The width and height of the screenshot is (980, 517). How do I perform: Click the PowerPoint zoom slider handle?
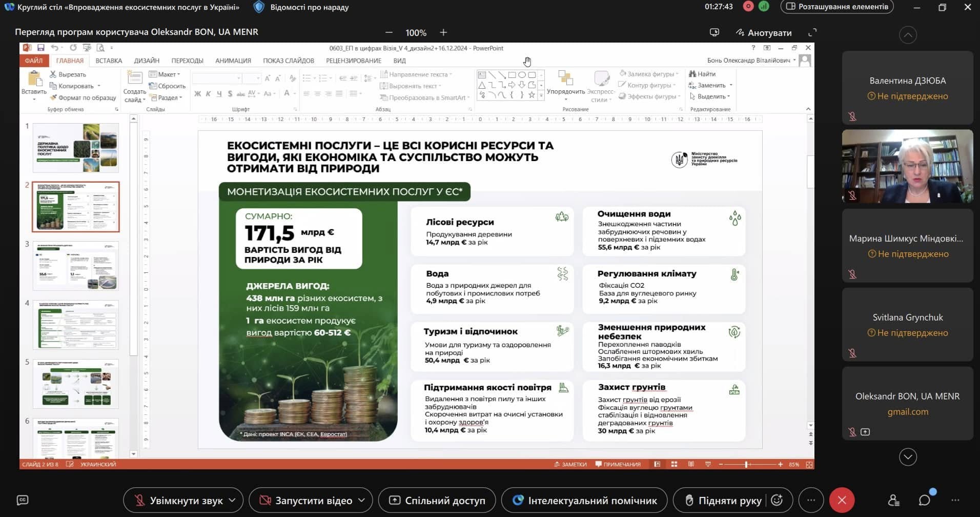[x=746, y=464]
